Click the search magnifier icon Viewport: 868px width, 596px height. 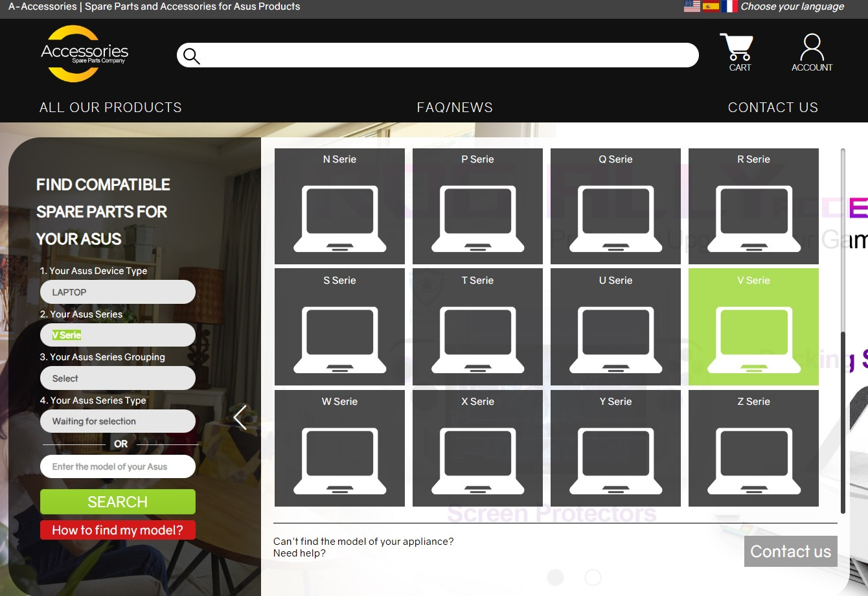[x=191, y=56]
